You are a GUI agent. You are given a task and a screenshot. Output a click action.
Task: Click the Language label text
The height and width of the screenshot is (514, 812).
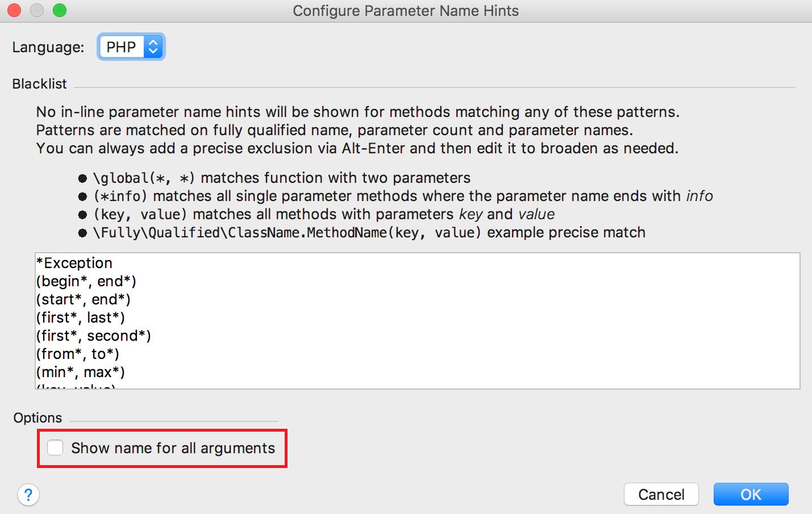pos(48,47)
